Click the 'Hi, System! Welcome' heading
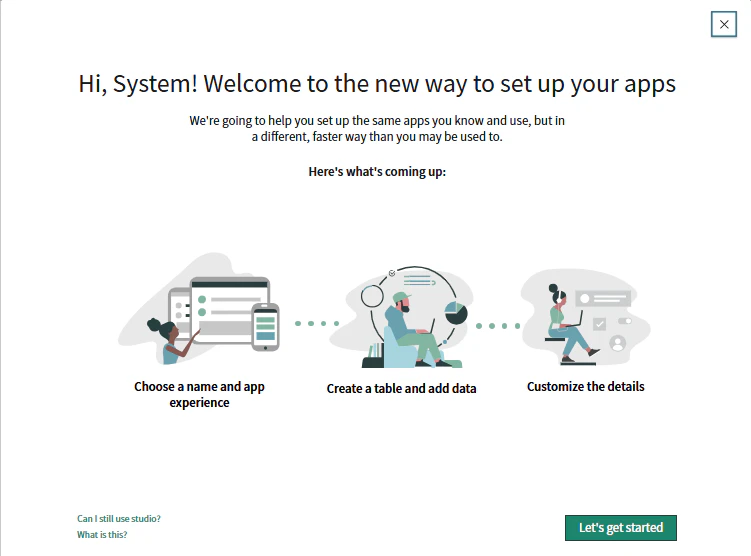The width and height of the screenshot is (751, 556). 377,84
